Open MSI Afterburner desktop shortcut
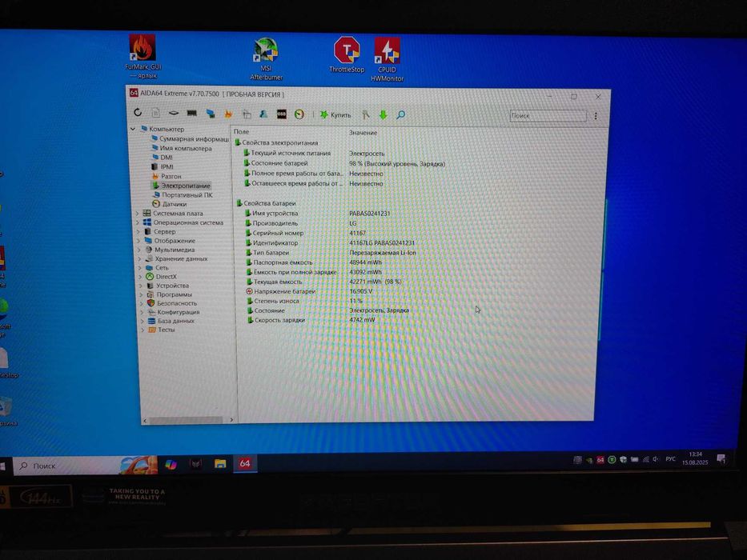747x560 pixels. (266, 58)
